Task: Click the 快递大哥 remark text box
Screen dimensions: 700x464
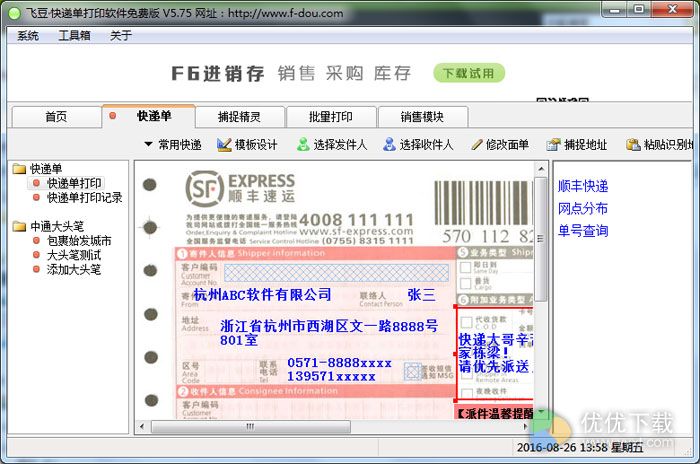Action: (x=495, y=353)
